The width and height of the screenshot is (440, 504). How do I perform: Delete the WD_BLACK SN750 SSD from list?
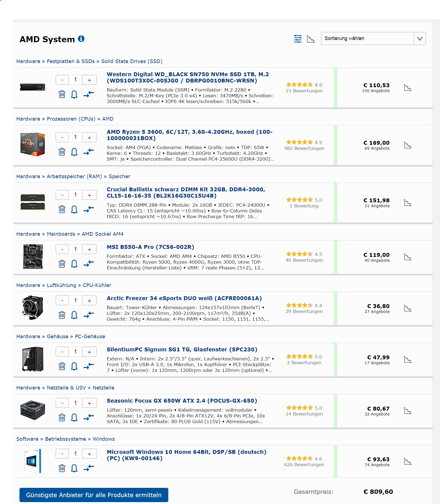click(62, 94)
